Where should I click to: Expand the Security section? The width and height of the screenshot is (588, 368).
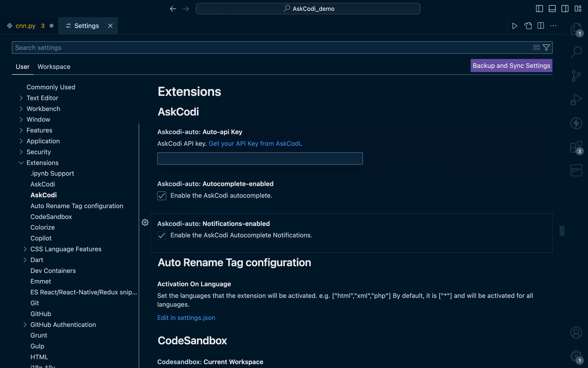[x=21, y=152]
